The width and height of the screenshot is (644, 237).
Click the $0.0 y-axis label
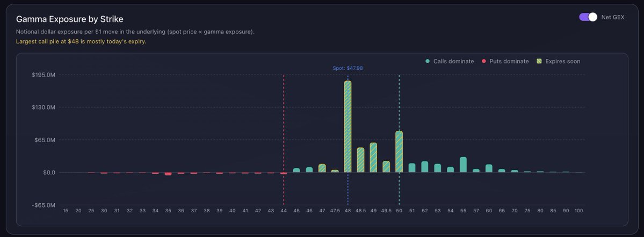click(x=49, y=173)
